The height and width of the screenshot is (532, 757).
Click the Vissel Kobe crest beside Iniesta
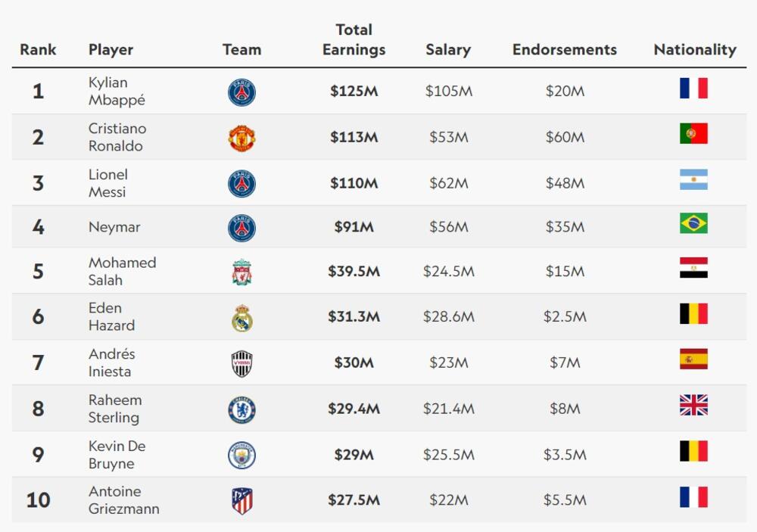click(x=241, y=363)
